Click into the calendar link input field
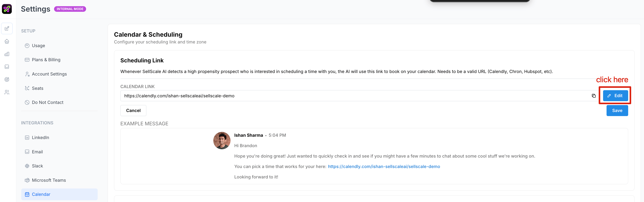Viewport: 644px width, 202px height. pos(355,96)
